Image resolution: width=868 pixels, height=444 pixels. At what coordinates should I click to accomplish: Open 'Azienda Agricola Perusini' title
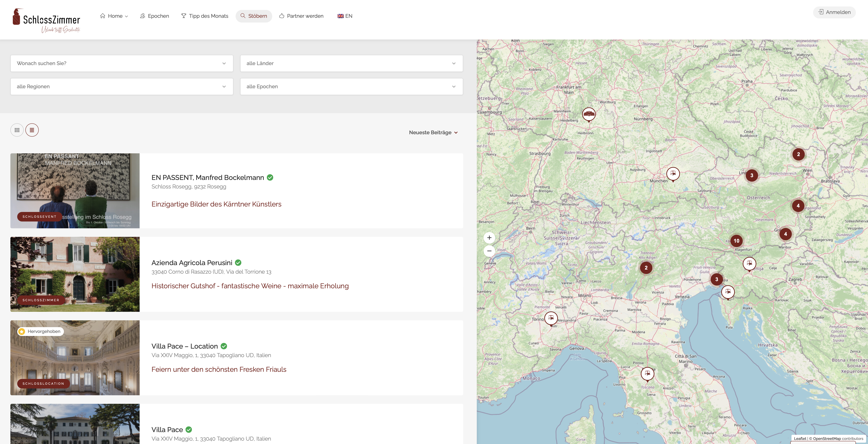tap(192, 263)
